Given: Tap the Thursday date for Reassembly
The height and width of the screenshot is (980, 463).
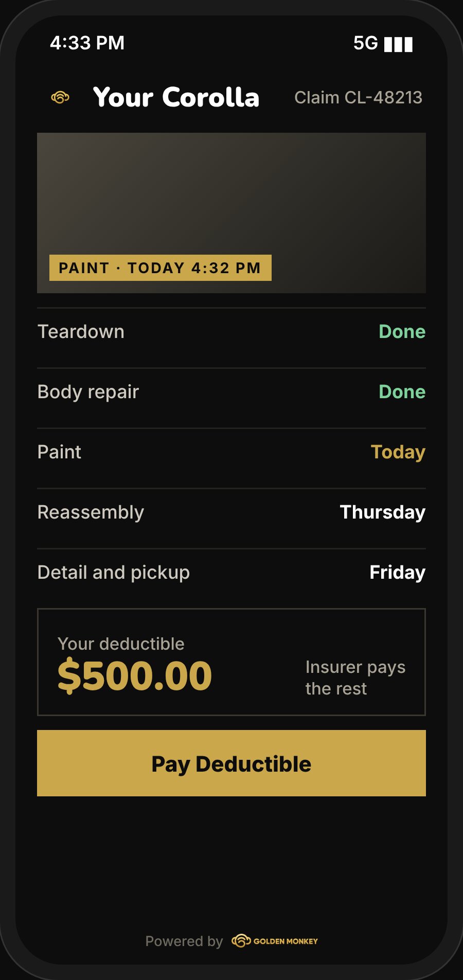Looking at the screenshot, I should pos(383,512).
